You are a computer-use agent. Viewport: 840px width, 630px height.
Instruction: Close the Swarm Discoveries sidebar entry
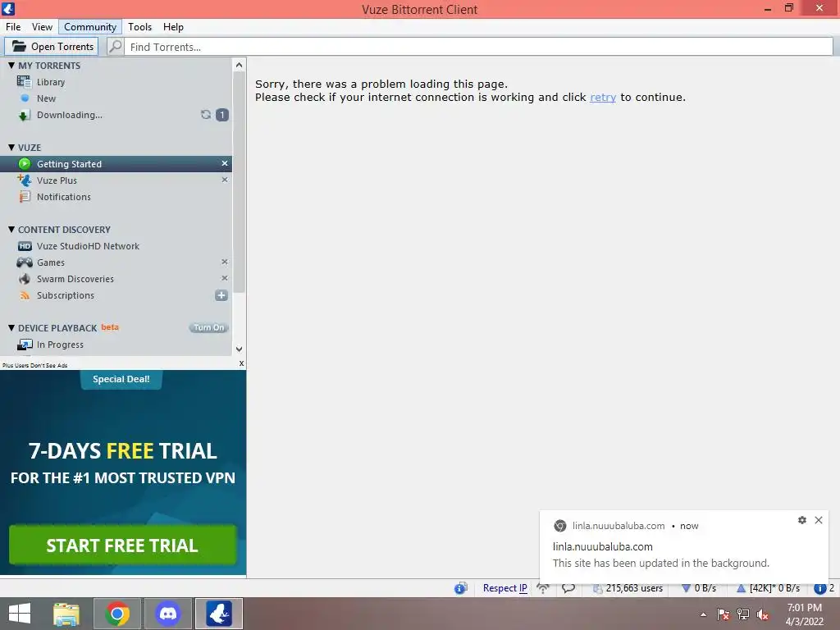pos(225,278)
